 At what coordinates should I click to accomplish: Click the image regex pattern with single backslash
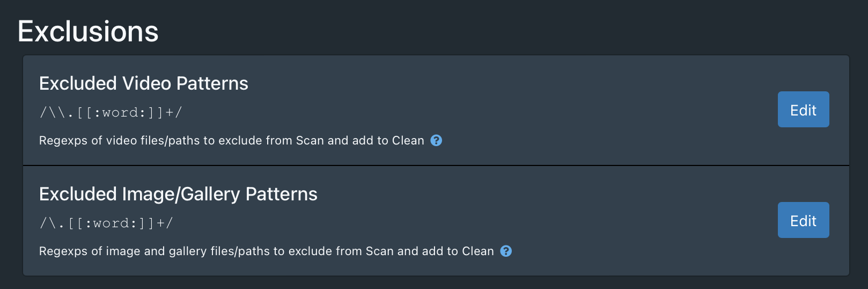point(106,223)
